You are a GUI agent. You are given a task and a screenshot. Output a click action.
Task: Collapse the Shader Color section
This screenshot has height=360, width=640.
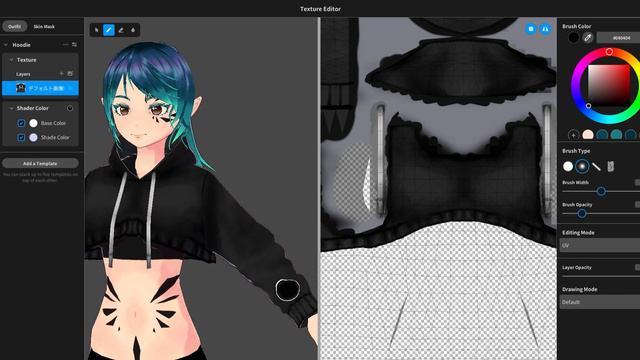point(11,108)
